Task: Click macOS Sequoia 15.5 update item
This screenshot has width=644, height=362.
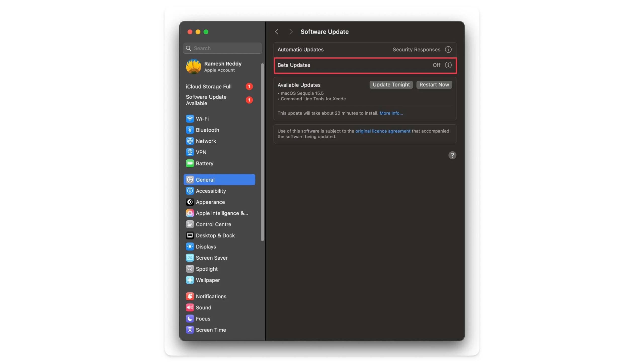Action: pyautogui.click(x=302, y=93)
